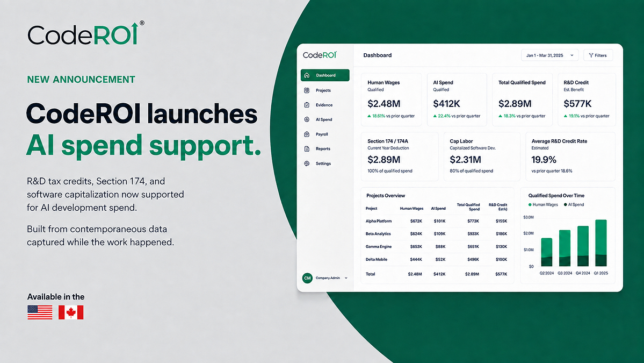Open the Reports document icon
The image size is (644, 363).
click(x=307, y=149)
